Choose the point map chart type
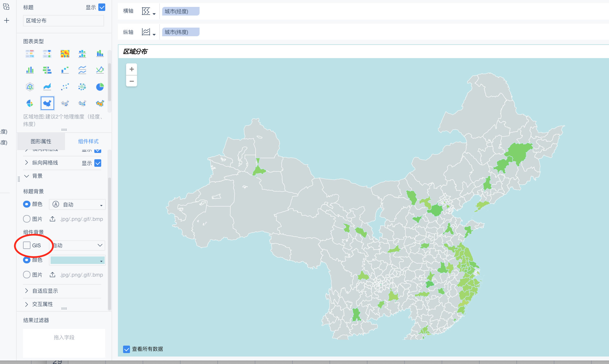Image resolution: width=609 pixels, height=364 pixels. [x=65, y=103]
